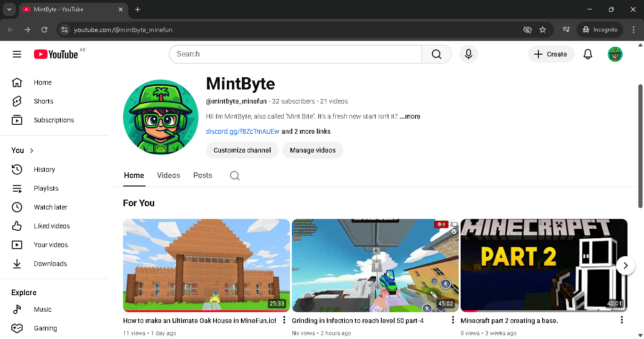Viewport: 644px width, 339px height.
Task: Open the notifications bell
Action: pyautogui.click(x=587, y=54)
